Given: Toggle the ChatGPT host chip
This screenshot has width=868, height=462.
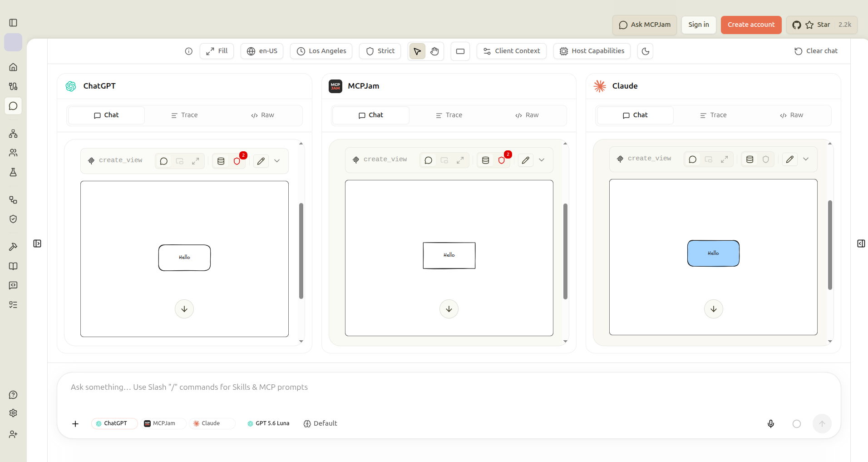Looking at the screenshot, I should tap(114, 423).
